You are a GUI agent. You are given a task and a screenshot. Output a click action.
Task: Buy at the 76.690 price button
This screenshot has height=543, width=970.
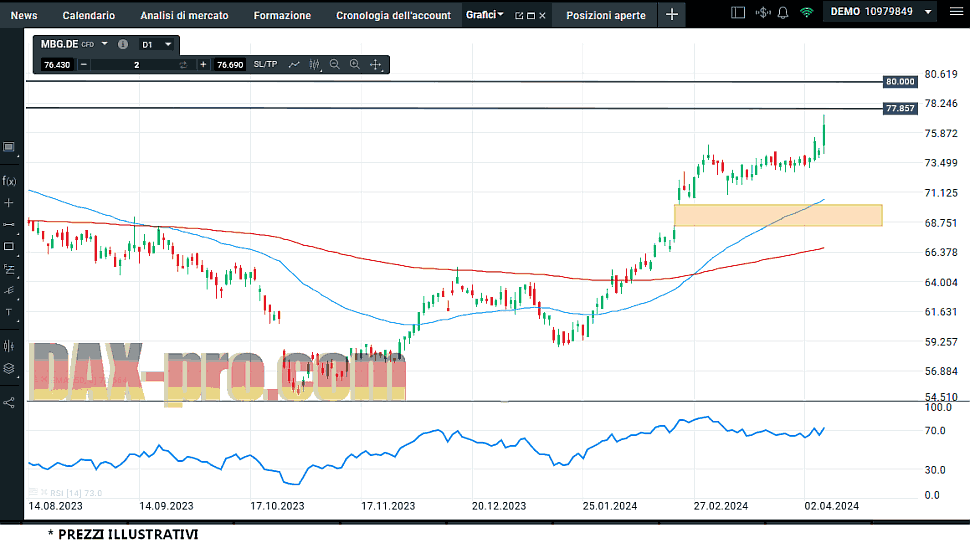230,64
